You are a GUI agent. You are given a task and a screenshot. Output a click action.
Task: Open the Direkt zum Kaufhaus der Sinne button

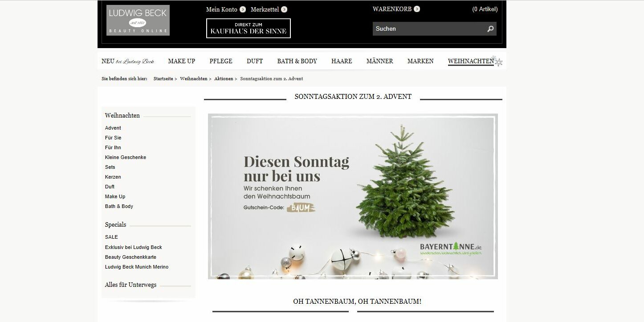point(249,28)
